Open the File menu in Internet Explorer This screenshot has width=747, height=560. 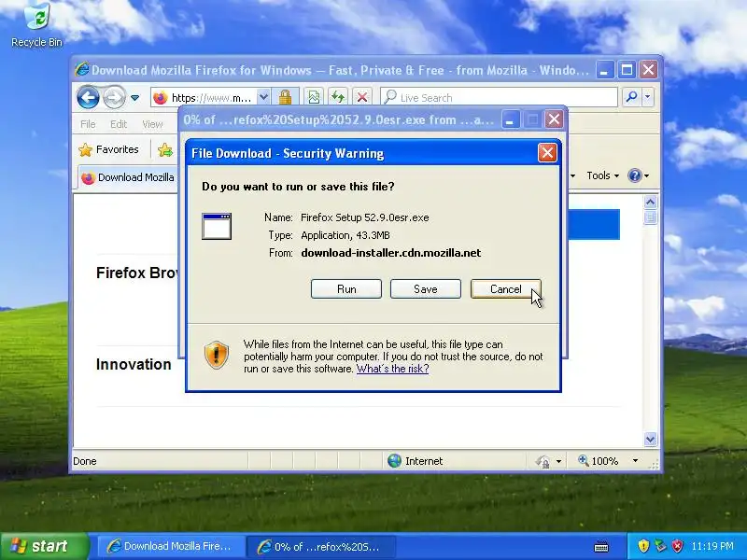pos(88,124)
